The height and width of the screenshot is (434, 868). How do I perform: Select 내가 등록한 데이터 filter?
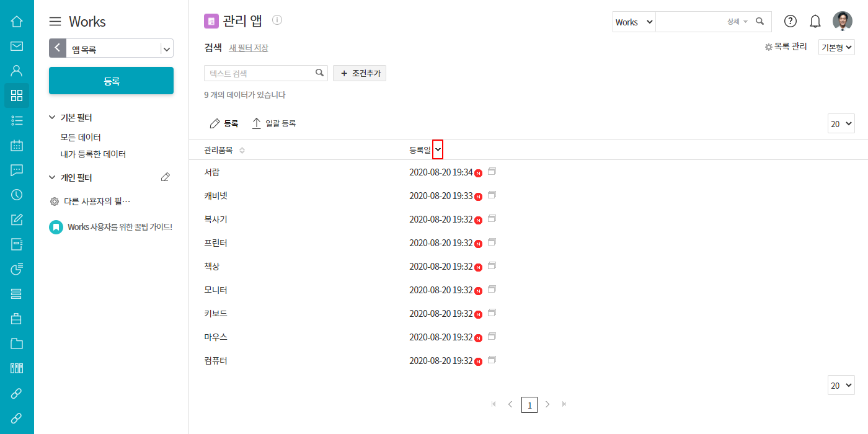tap(93, 154)
